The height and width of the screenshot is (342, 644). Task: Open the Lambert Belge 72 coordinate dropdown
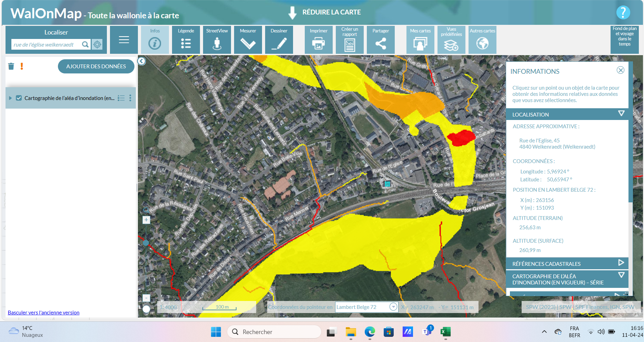393,307
